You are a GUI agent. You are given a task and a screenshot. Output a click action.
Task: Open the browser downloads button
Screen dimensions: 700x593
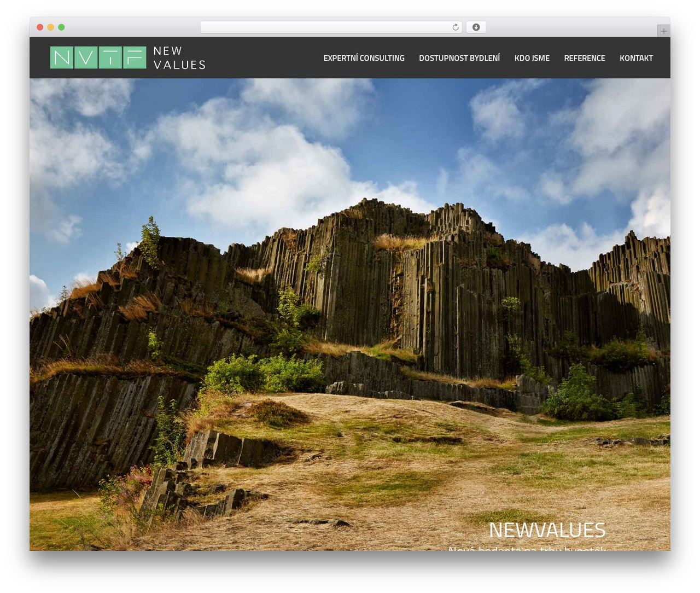(476, 27)
